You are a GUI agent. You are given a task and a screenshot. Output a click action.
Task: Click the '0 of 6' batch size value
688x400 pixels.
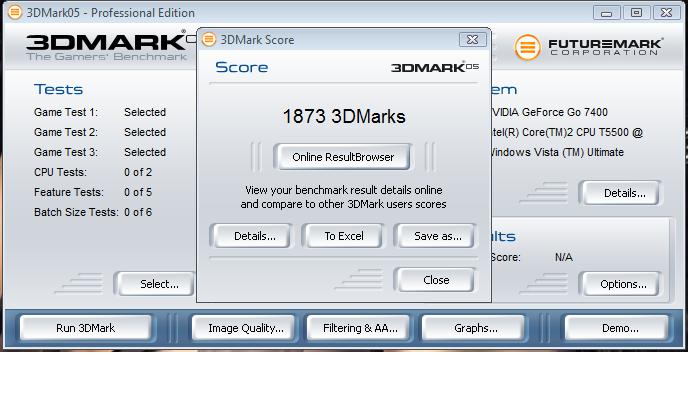[138, 212]
